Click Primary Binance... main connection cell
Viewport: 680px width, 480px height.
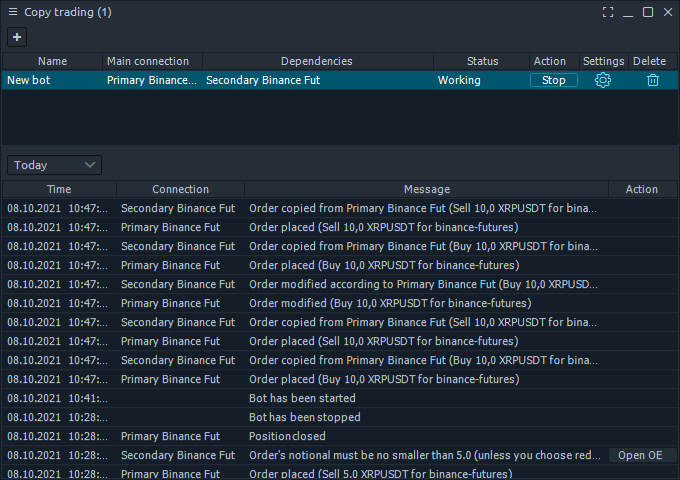point(152,80)
